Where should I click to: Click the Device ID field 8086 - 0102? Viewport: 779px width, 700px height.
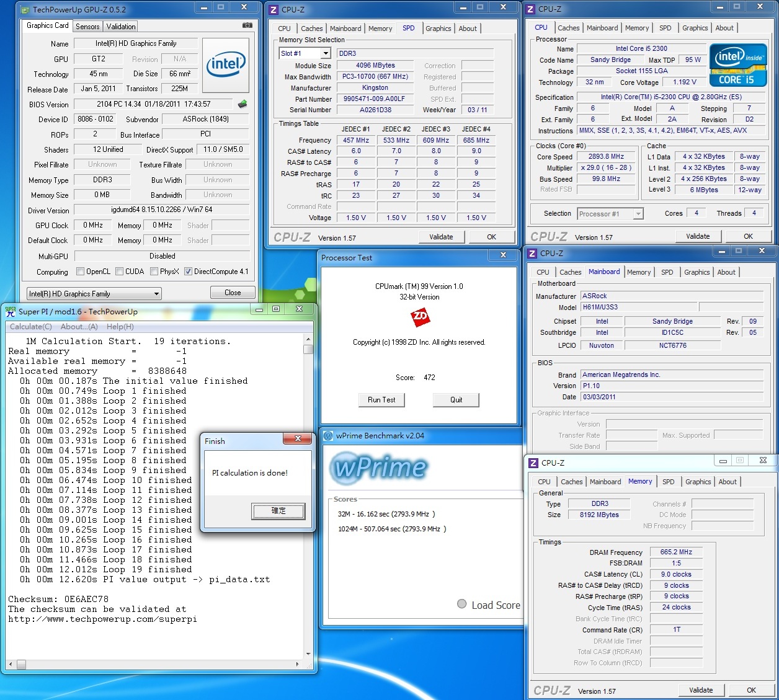point(96,119)
